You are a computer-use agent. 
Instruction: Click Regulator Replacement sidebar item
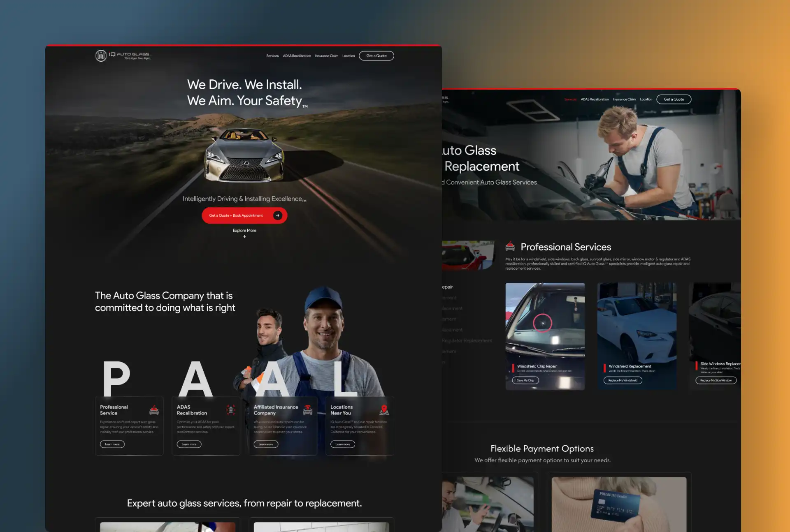(x=467, y=341)
